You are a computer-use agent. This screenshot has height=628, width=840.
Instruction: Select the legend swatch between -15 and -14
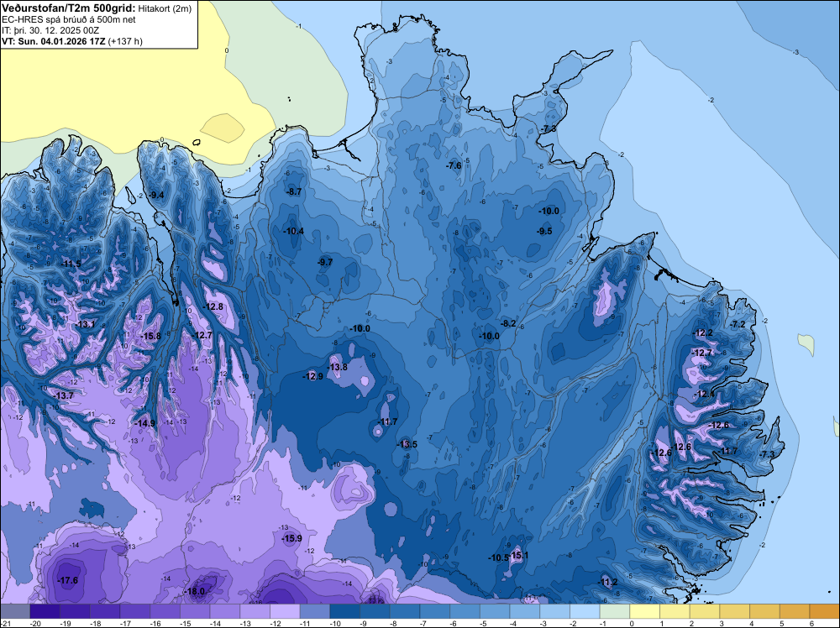(x=195, y=611)
